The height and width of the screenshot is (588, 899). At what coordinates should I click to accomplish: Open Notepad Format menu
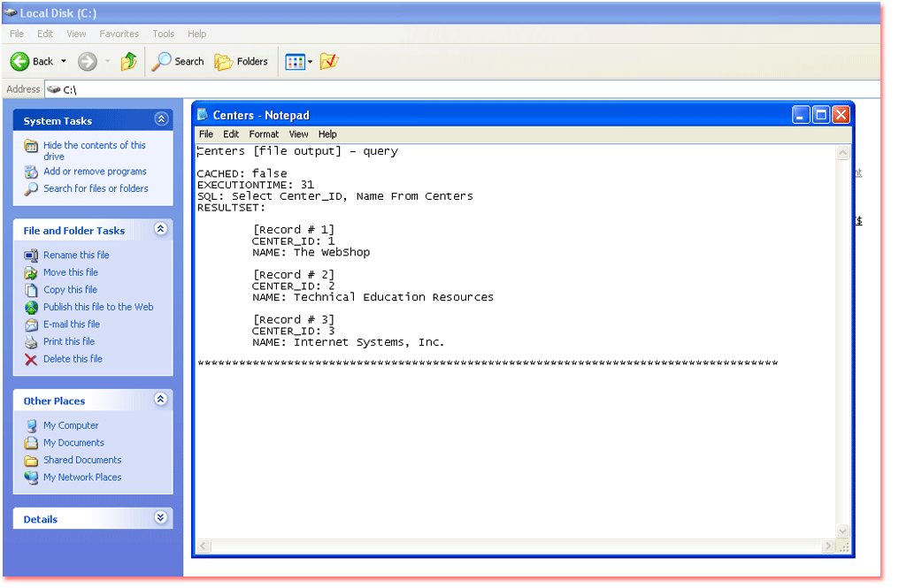[264, 134]
